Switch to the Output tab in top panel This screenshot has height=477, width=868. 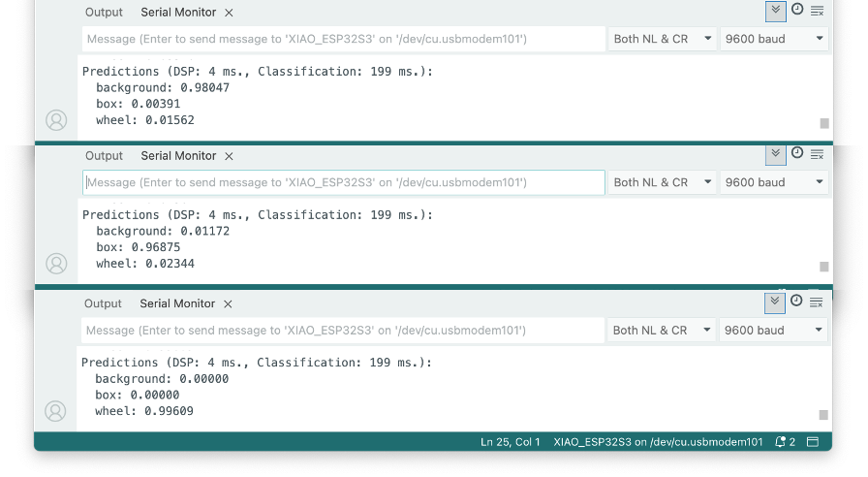pyautogui.click(x=104, y=13)
